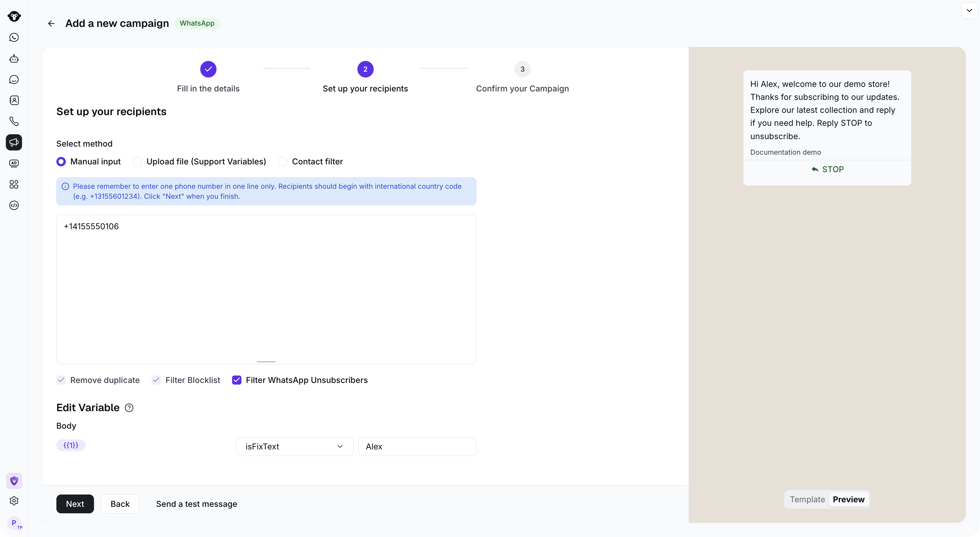Open the phone call icon in the sidebar
Image resolution: width=980 pixels, height=537 pixels.
[14, 121]
